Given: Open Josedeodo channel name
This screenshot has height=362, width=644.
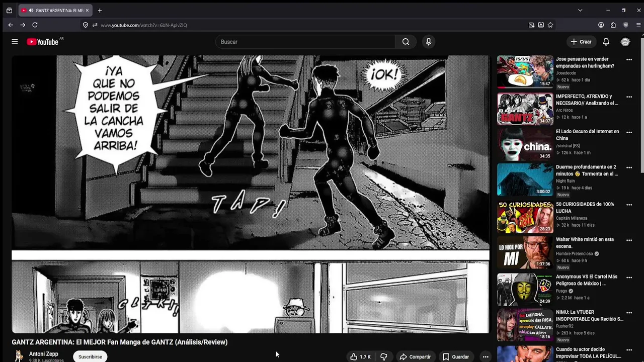Looking at the screenshot, I should pyautogui.click(x=566, y=73).
